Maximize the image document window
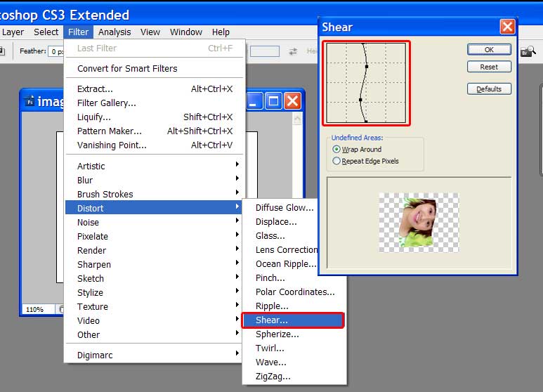The image size is (543, 392). pyautogui.click(x=273, y=101)
